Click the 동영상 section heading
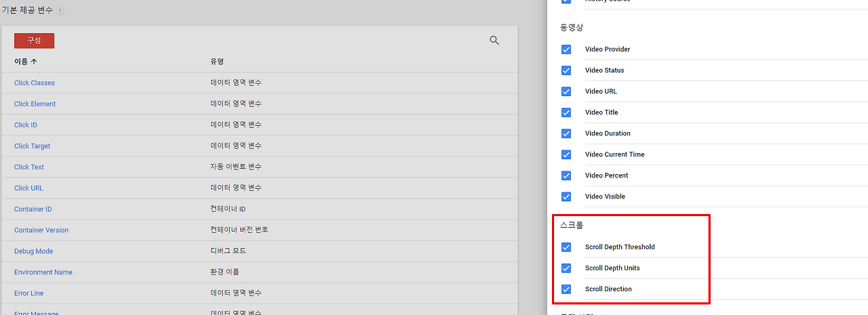 [x=572, y=28]
